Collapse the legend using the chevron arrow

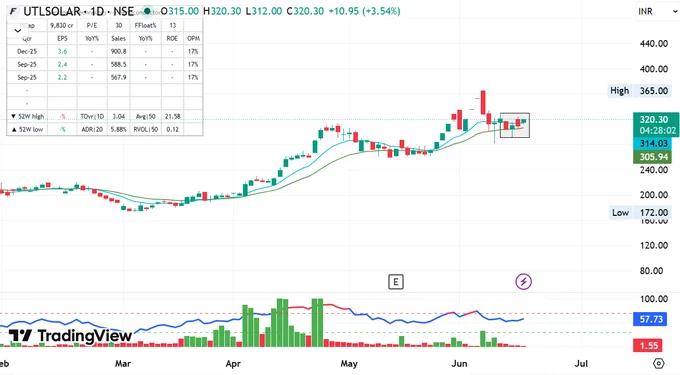coord(18,30)
